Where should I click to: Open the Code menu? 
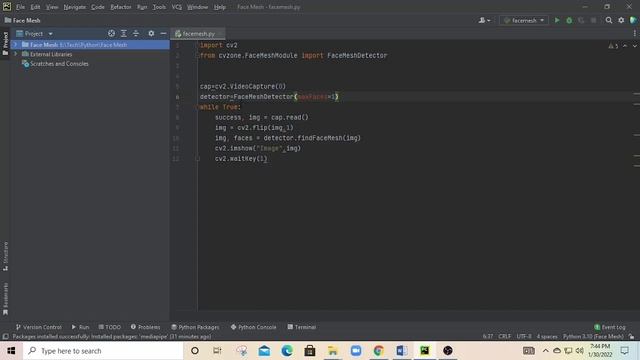coord(98,7)
